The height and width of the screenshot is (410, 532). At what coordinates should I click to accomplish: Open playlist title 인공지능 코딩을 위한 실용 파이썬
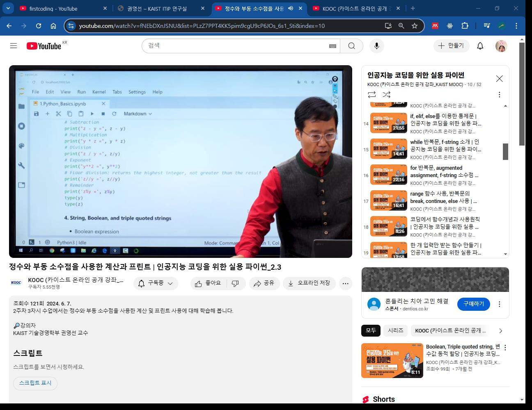click(416, 75)
